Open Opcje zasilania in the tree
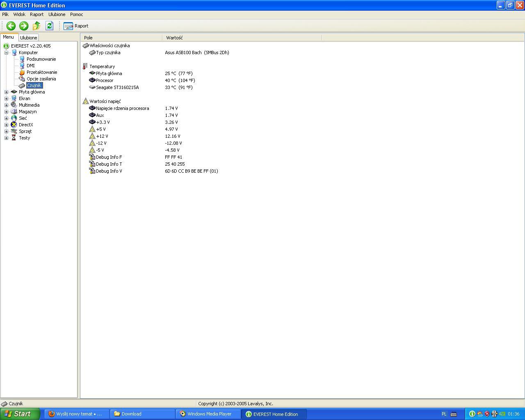This screenshot has width=525, height=420. pos(41,79)
